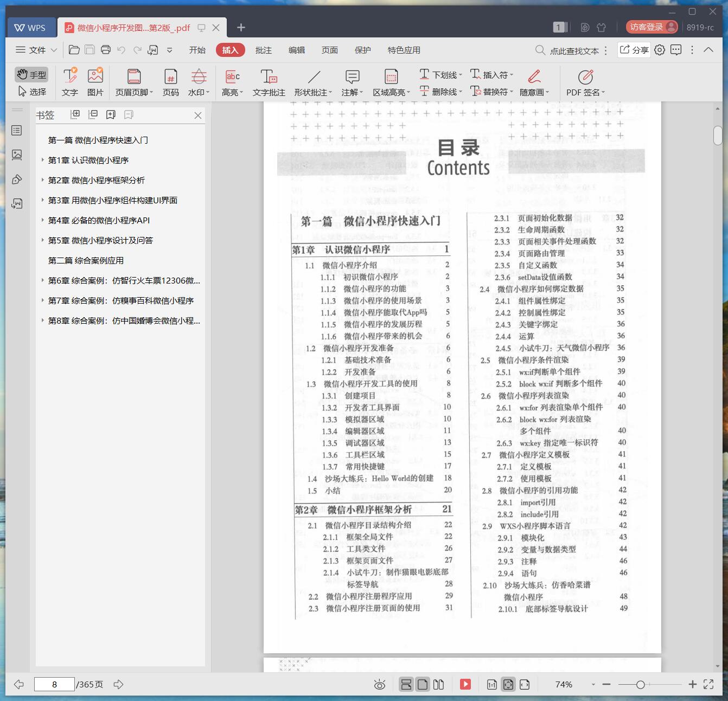Start the slideshow play button

tap(465, 684)
